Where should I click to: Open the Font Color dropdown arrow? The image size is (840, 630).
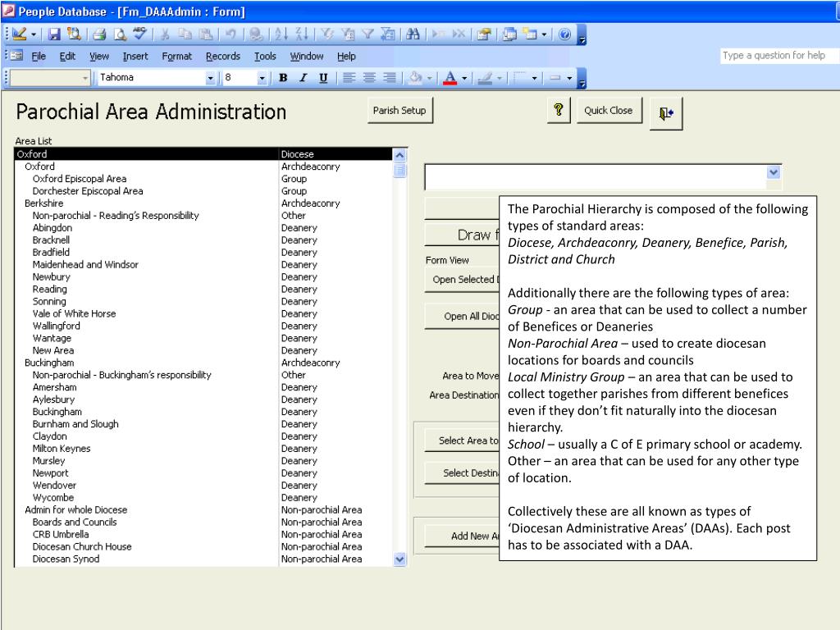pos(464,78)
